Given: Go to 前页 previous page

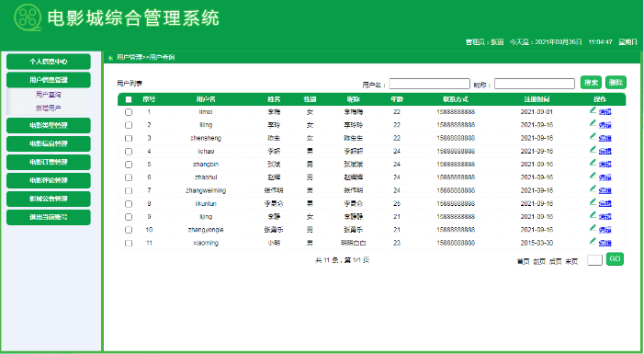Looking at the screenshot, I should [539, 261].
